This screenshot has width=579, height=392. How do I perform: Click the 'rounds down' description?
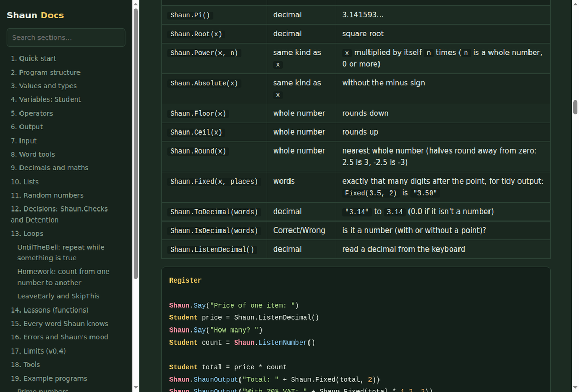pyautogui.click(x=365, y=113)
